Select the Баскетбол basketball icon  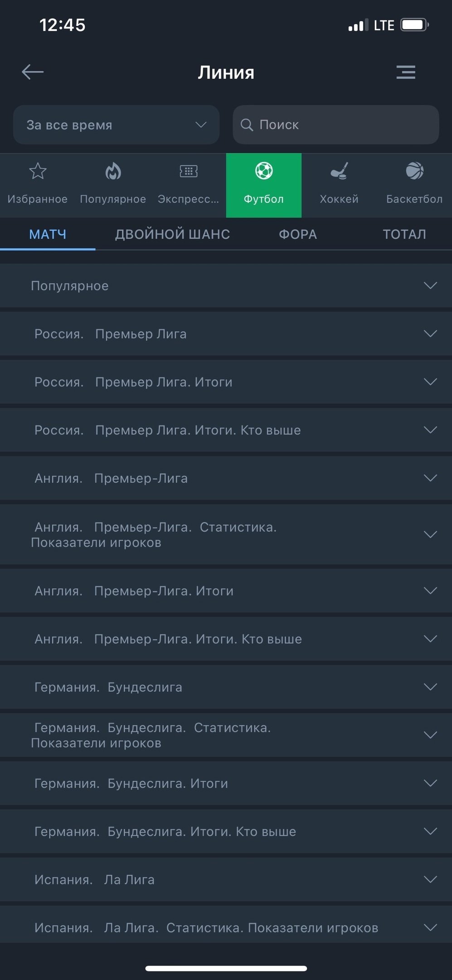tap(414, 171)
